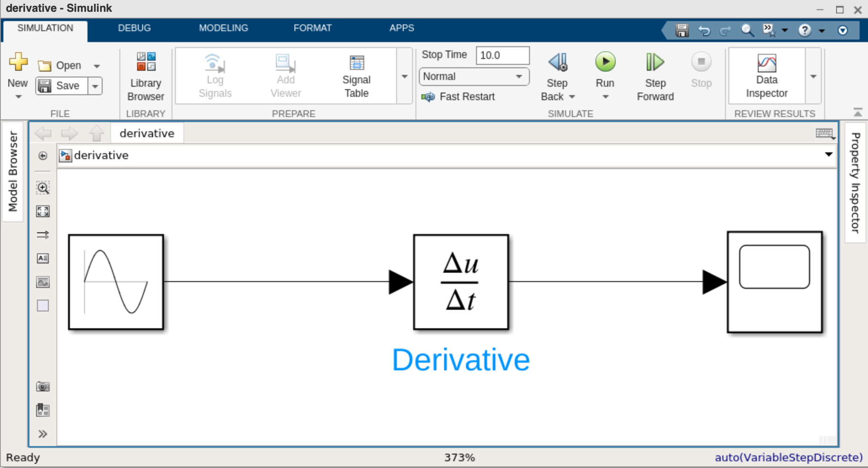This screenshot has height=468, width=868.
Task: Click the fit-to-view icon in the palette
Action: 42,212
